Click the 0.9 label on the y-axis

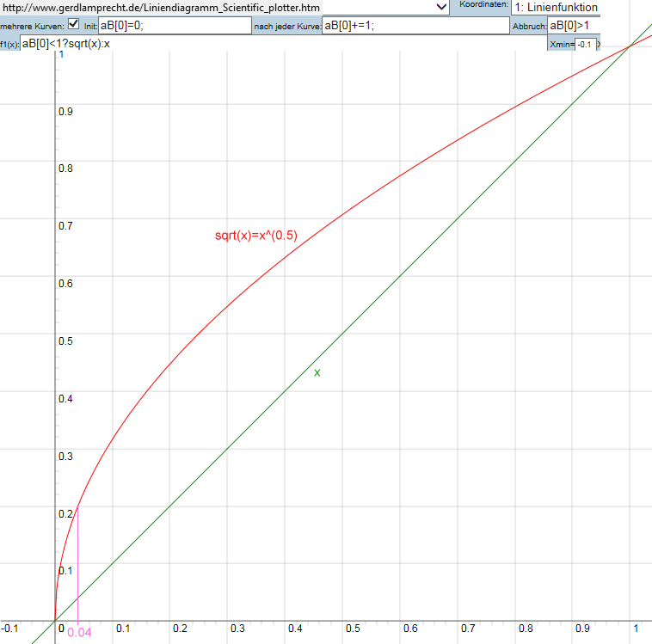65,112
